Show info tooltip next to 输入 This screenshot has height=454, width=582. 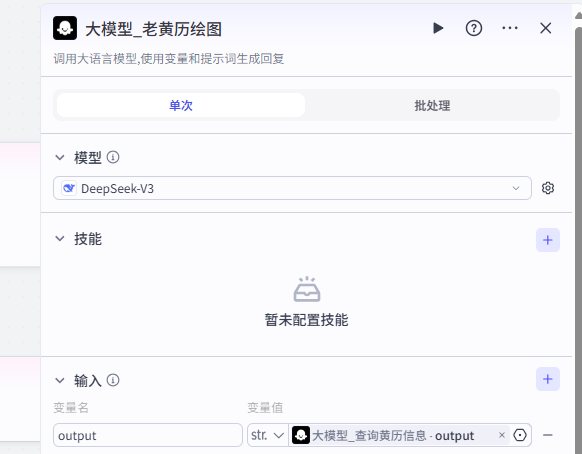click(113, 380)
